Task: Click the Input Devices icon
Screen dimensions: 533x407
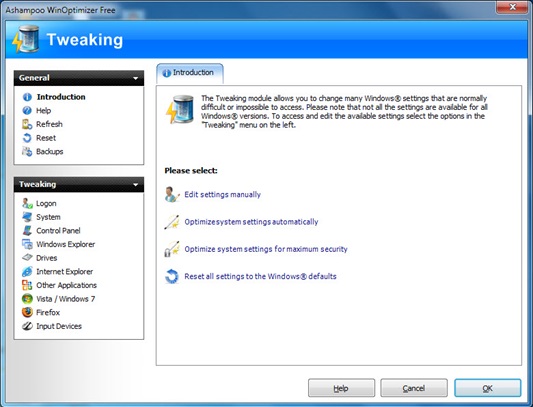Action: tap(27, 326)
